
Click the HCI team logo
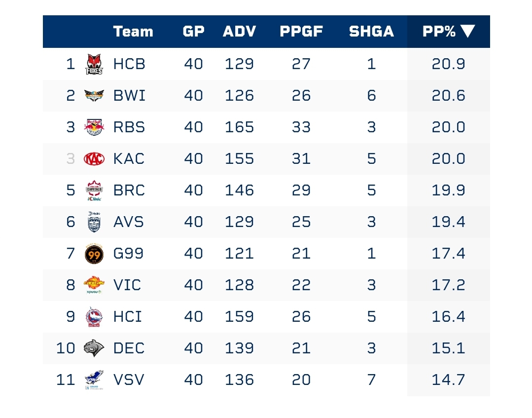click(x=94, y=317)
